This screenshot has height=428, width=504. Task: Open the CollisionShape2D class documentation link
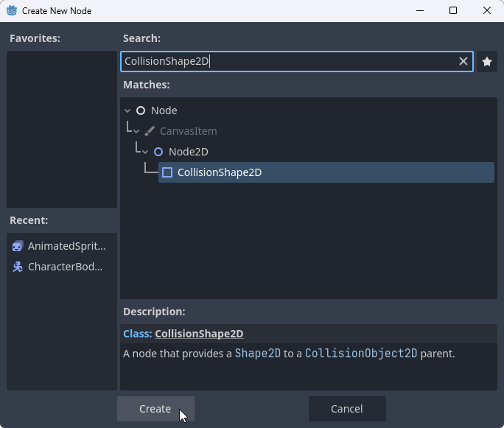click(199, 334)
